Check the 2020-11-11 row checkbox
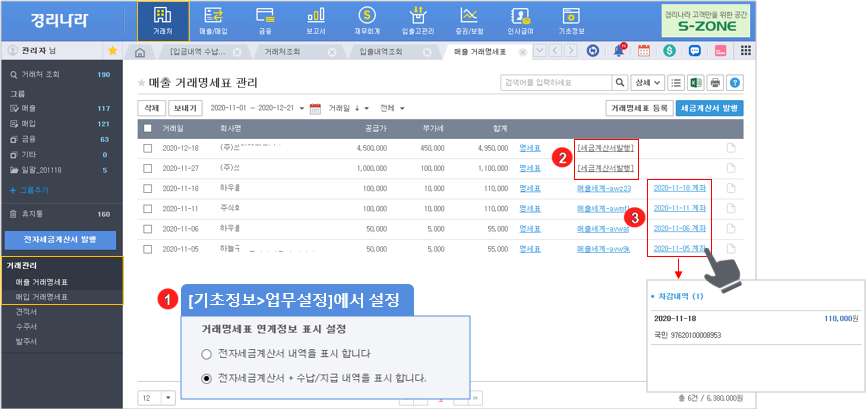 point(148,208)
